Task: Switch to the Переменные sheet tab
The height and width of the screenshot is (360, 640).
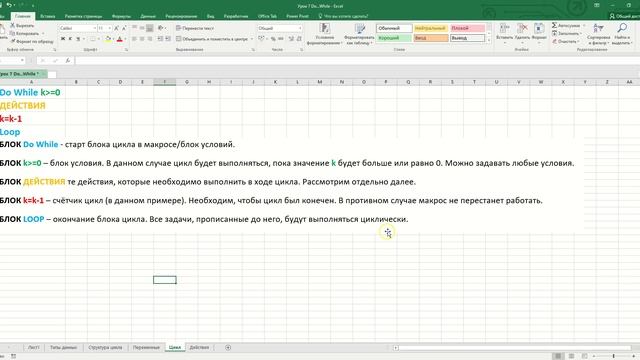Action: click(x=146, y=347)
